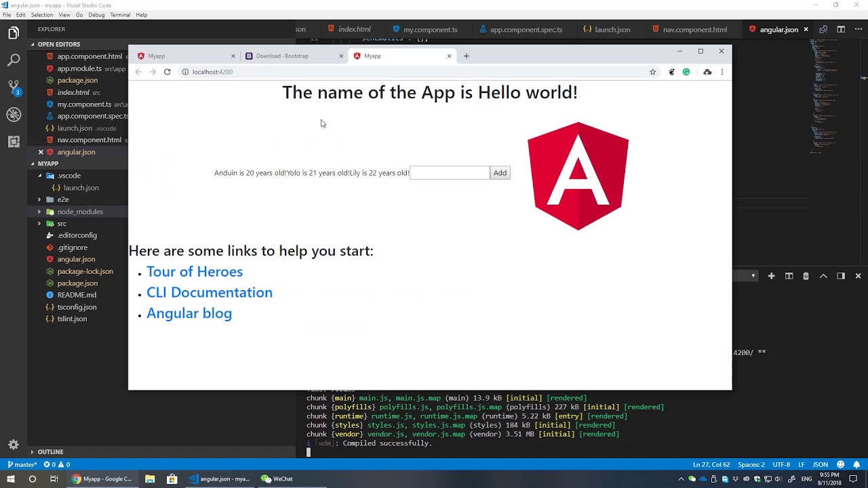868x488 pixels.
Task: Click the compare changes icon in editor title
Action: coord(823,29)
